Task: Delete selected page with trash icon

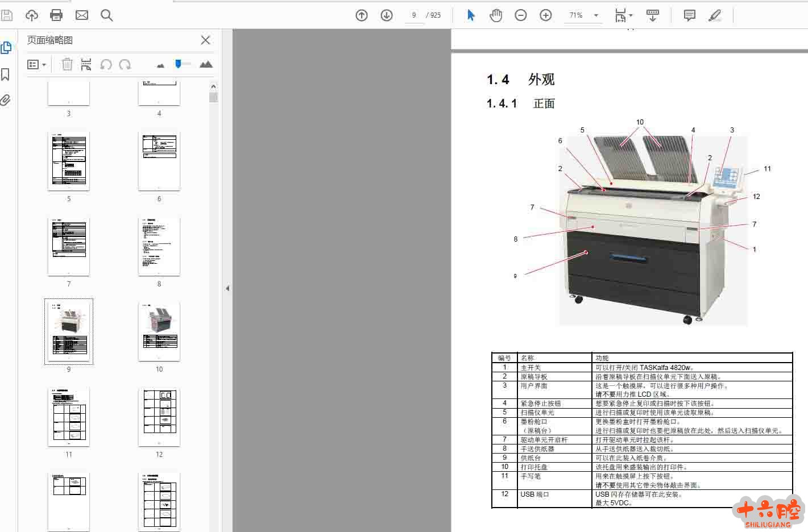Action: 67,65
